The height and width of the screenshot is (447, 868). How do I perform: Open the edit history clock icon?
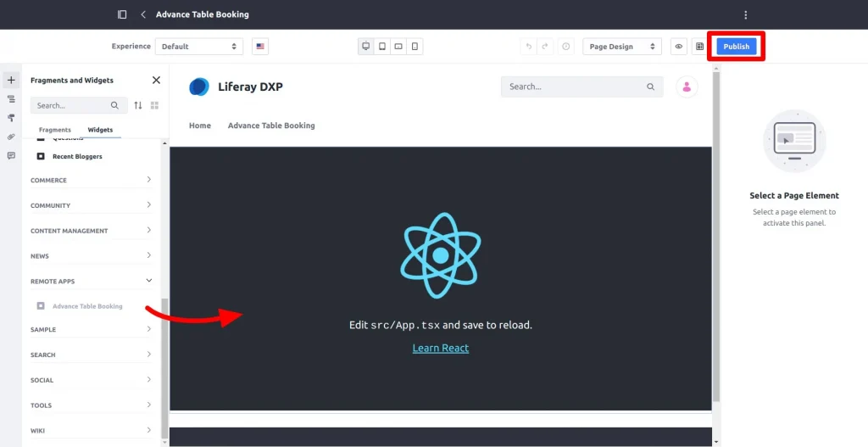coord(565,47)
